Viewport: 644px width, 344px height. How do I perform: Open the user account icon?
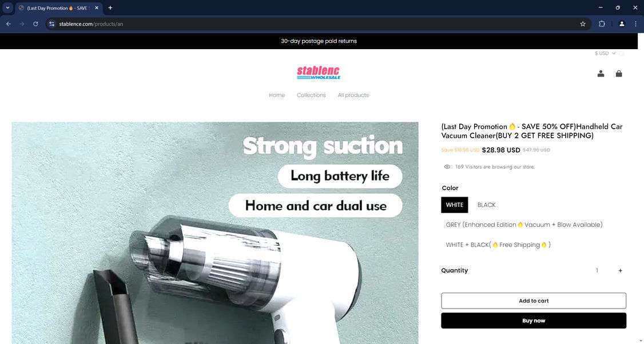pos(601,74)
